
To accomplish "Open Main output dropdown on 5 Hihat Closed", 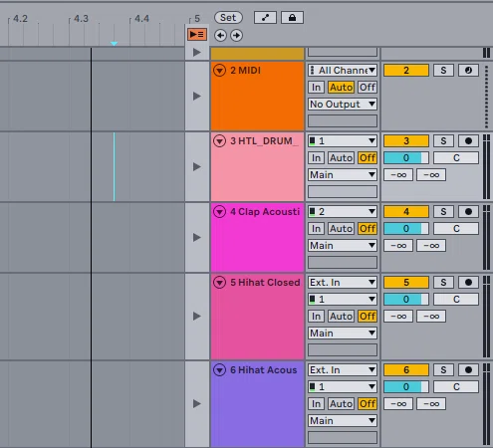I will click(343, 334).
